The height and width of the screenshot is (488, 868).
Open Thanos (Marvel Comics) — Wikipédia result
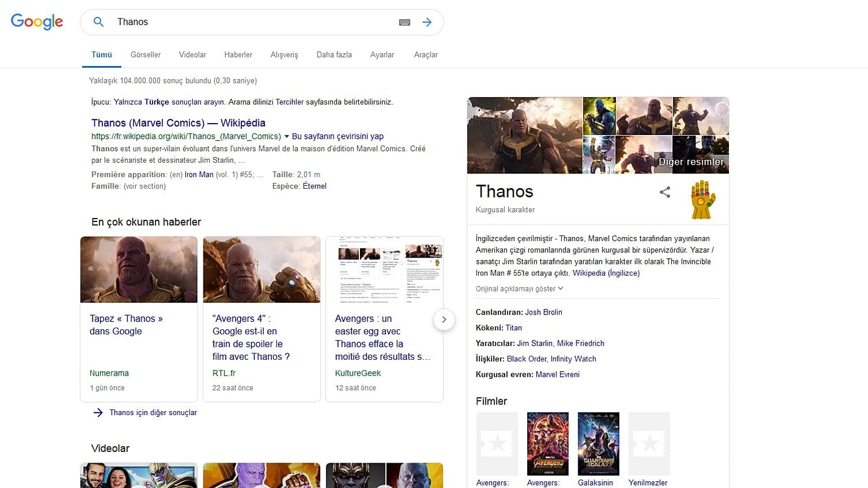(179, 123)
